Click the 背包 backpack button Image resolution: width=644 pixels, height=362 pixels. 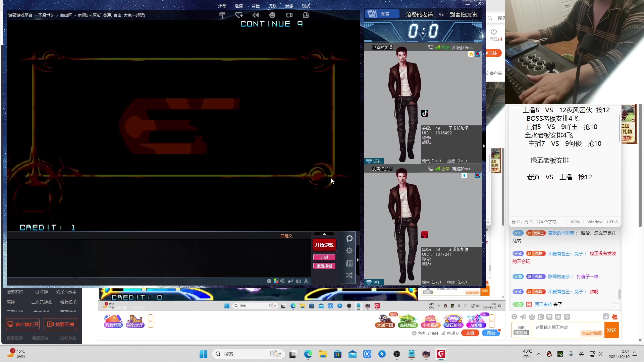coord(491,333)
